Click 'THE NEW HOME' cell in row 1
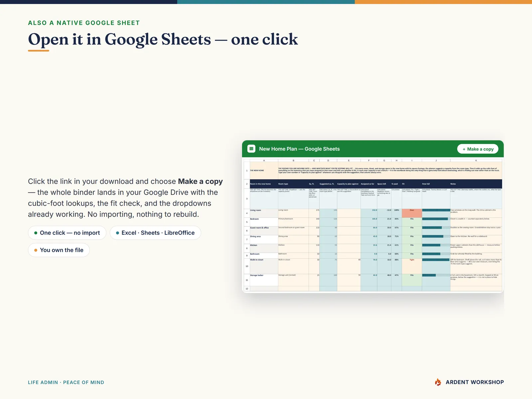 coord(264,171)
